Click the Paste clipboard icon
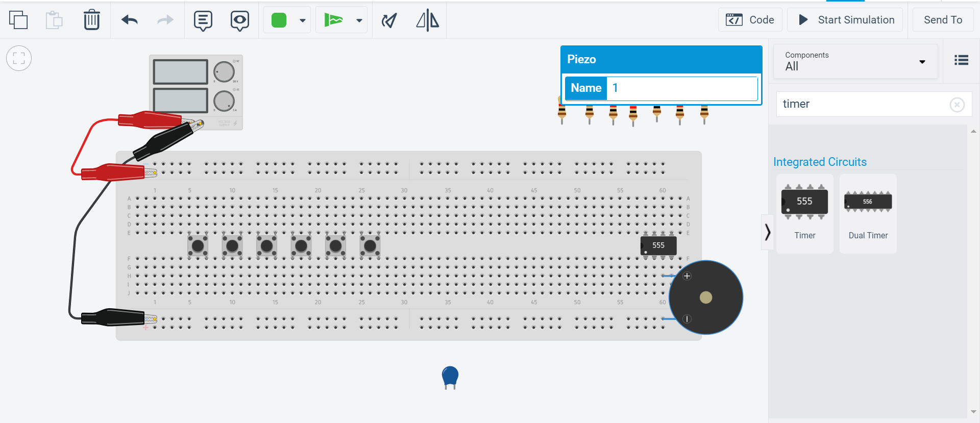The image size is (980, 423). 54,20
